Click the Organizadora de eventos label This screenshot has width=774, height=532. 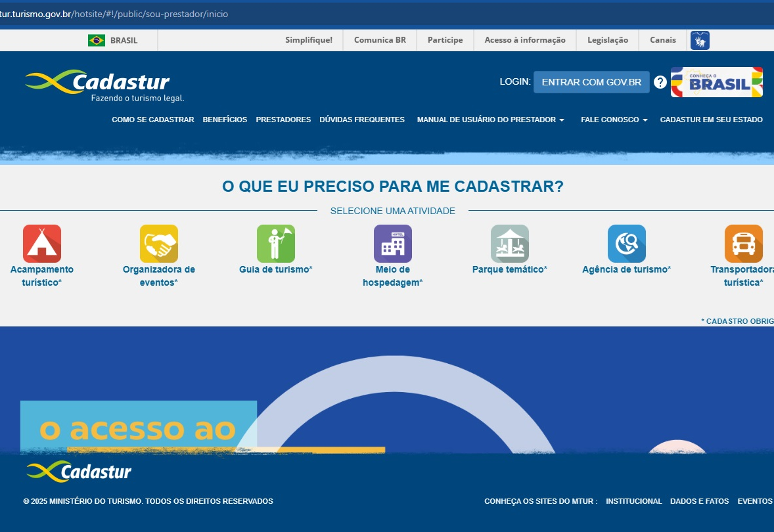(x=159, y=276)
